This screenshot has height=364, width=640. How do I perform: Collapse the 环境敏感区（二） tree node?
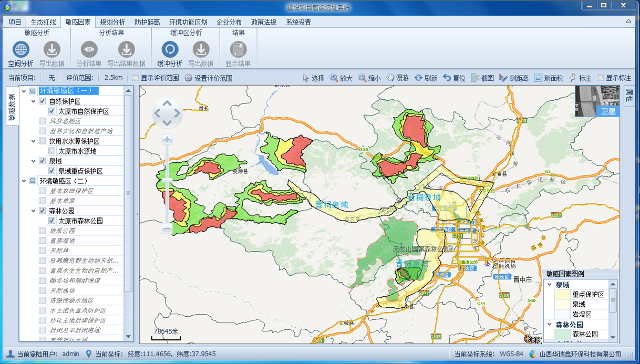click(24, 181)
